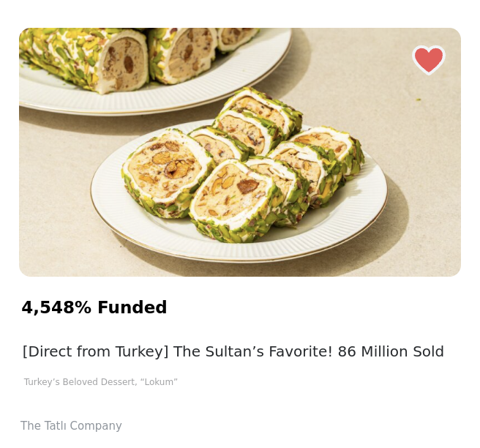This screenshot has width=480, height=448.
Task: Open the Sultan's Favorite campaign title
Action: [x=233, y=351]
